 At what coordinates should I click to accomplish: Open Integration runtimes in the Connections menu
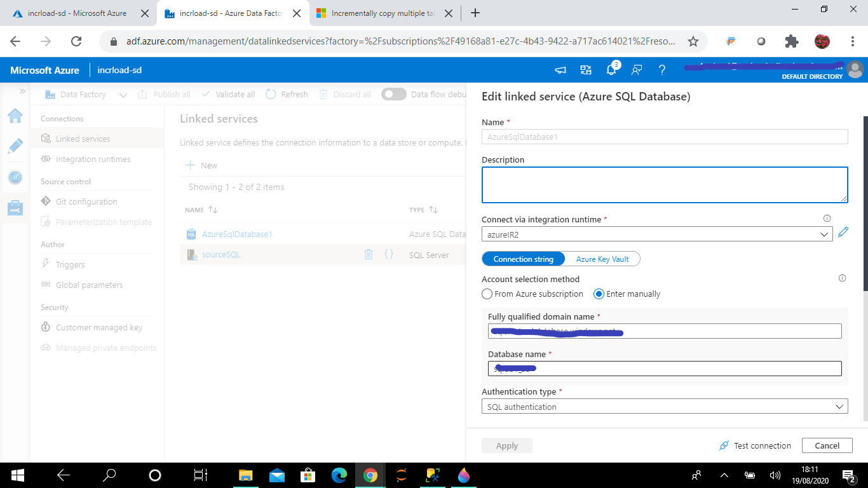93,159
